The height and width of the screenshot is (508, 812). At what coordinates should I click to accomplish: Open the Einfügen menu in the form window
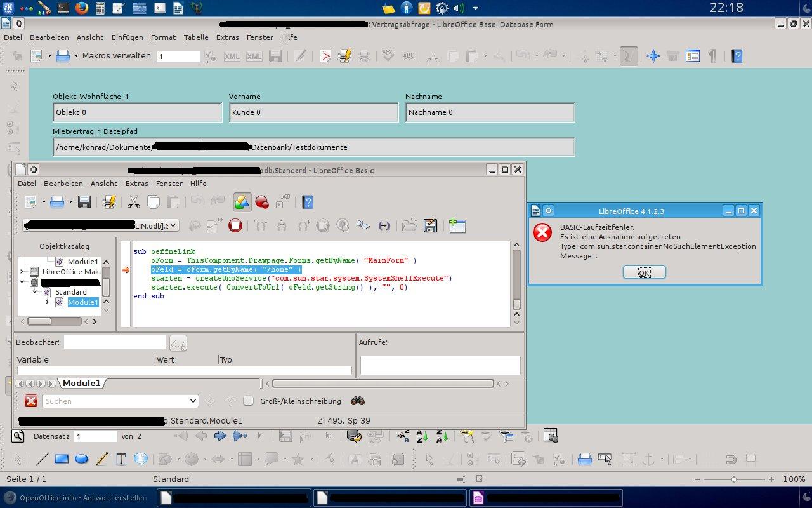tap(128, 37)
